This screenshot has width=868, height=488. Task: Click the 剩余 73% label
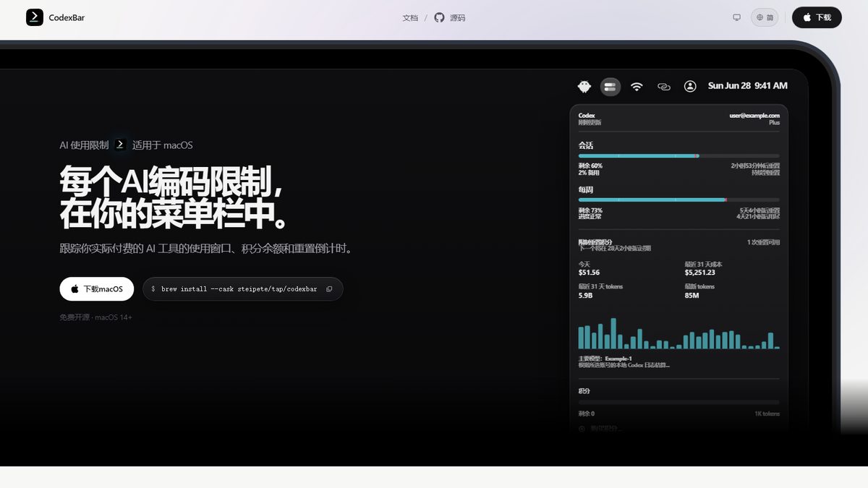click(590, 210)
